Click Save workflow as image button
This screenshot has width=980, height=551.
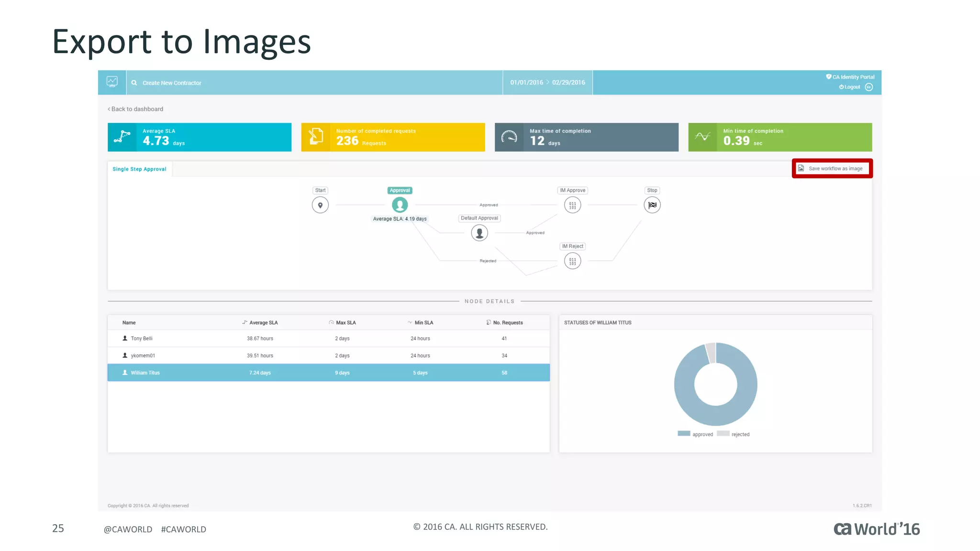click(x=832, y=168)
